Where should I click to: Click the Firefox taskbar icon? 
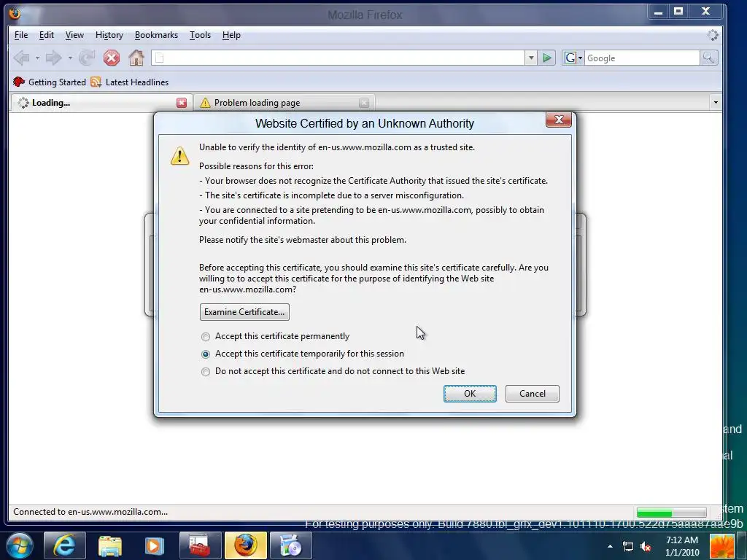[245, 545]
